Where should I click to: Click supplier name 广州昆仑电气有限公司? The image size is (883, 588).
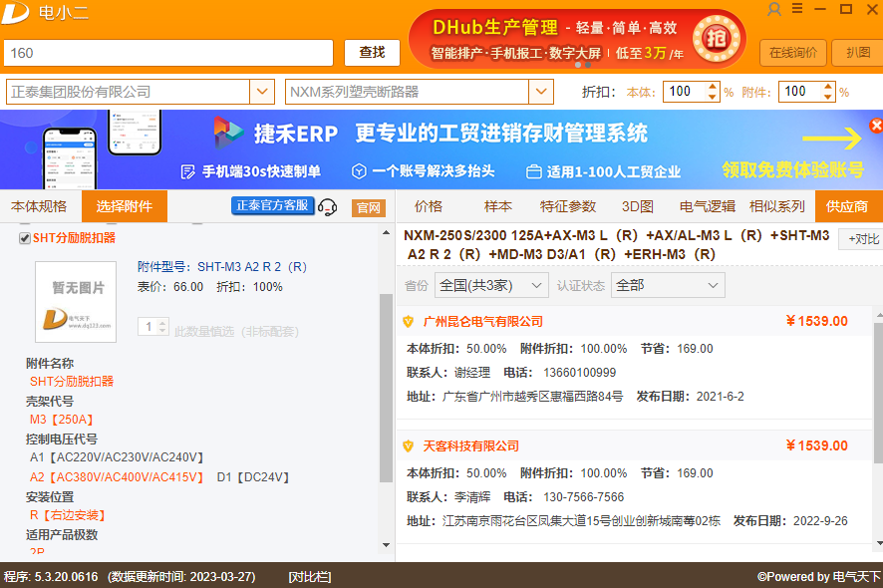483,322
